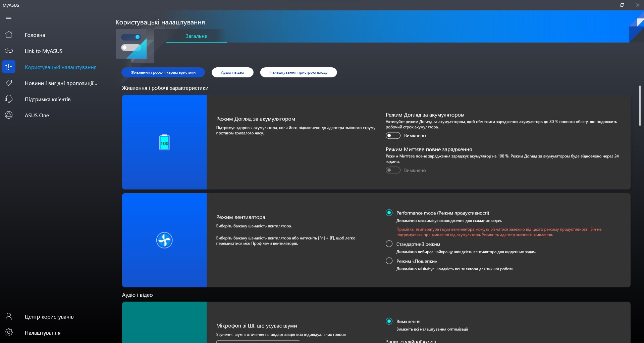Click the fan mode icon tile
Screen dimensions: 644x343
[x=164, y=240]
